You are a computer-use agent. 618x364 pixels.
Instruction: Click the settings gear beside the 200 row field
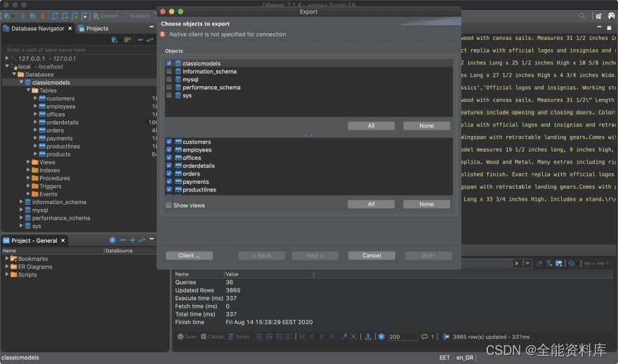pos(381,337)
